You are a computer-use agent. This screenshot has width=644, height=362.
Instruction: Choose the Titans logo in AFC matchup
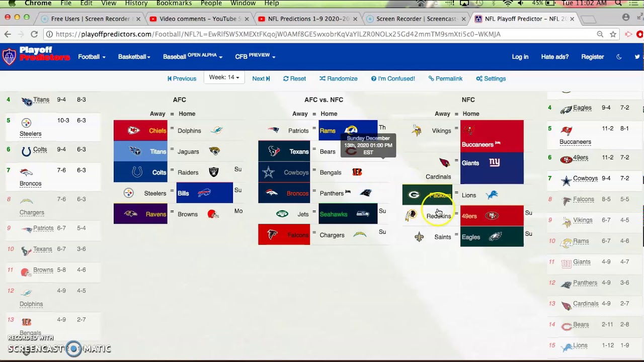(x=135, y=151)
